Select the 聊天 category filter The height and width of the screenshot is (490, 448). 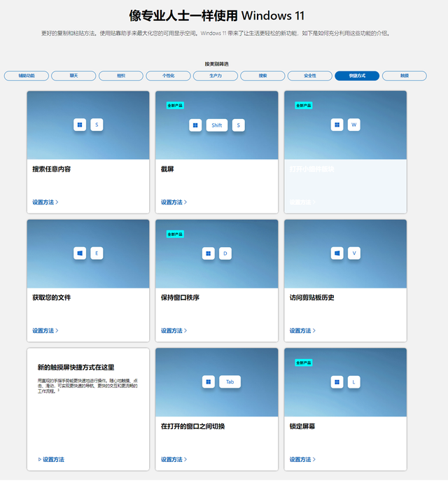73,76
